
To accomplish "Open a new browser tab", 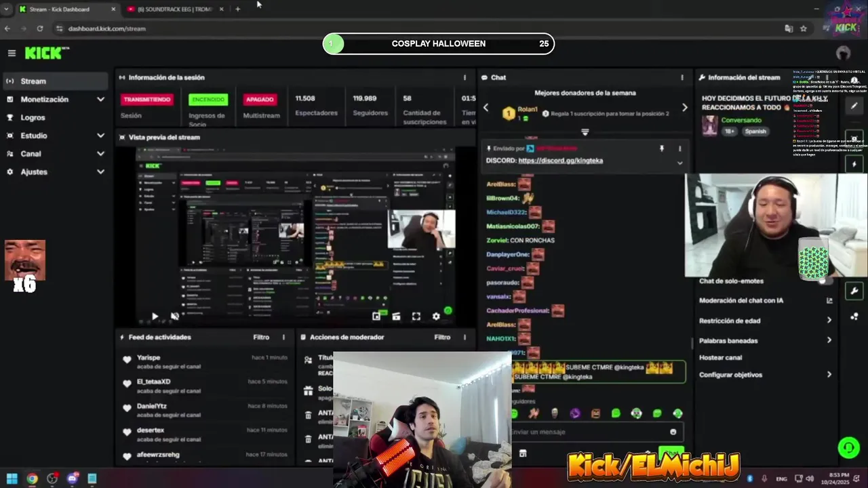I will coord(237,9).
